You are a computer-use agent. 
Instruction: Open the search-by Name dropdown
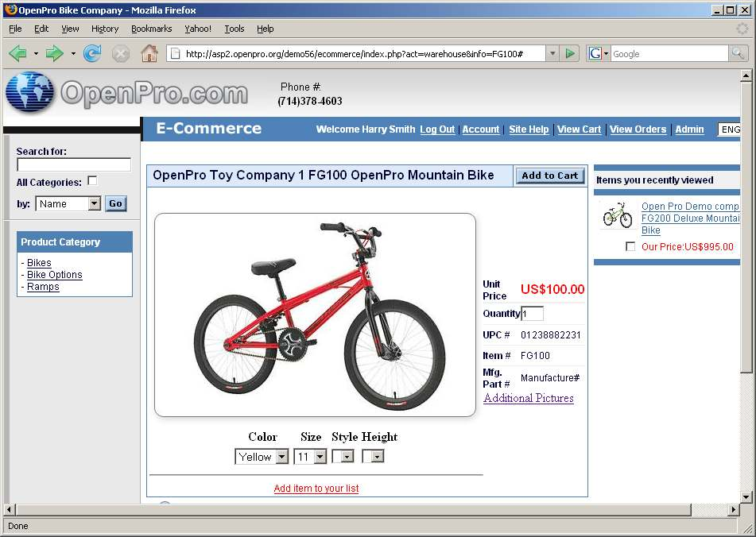tap(68, 204)
